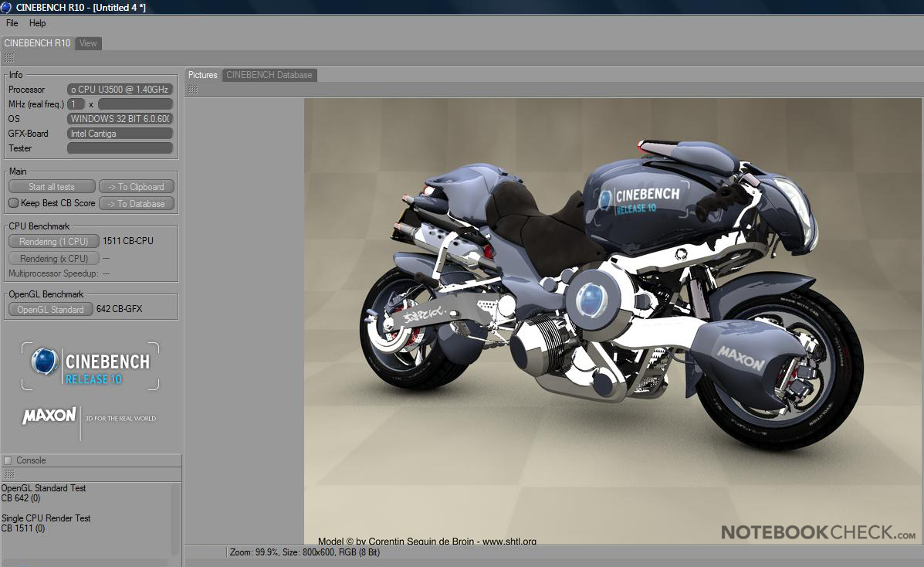This screenshot has width=924, height=567.
Task: Enable Keep Best CB Score checkbox
Action: (14, 203)
